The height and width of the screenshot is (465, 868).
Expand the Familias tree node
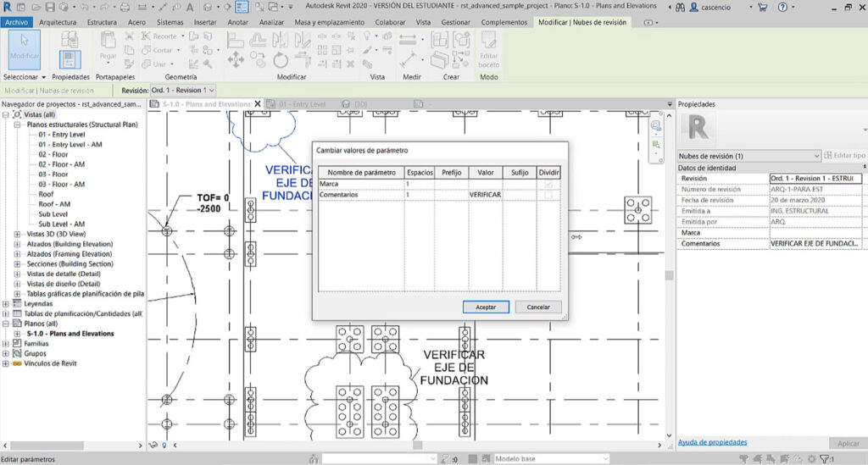[7, 344]
